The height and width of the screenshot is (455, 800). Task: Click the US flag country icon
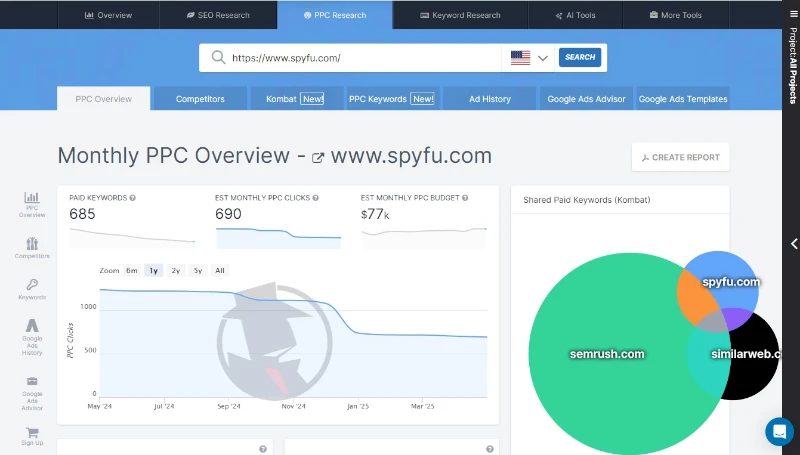(x=520, y=58)
